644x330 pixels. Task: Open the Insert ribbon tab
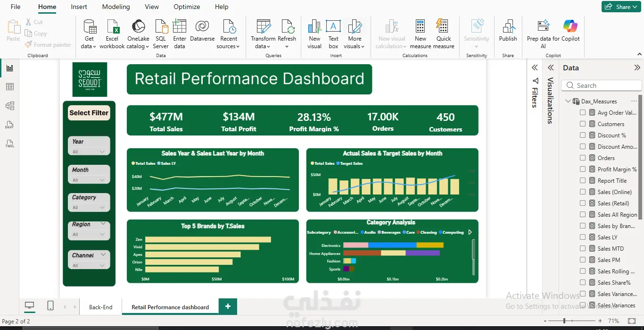point(79,7)
